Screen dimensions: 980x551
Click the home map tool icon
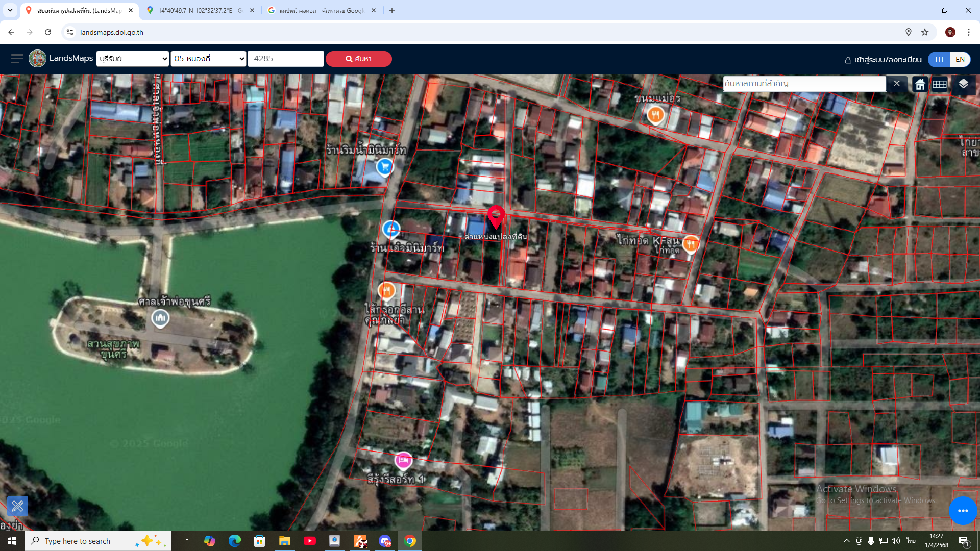[920, 84]
